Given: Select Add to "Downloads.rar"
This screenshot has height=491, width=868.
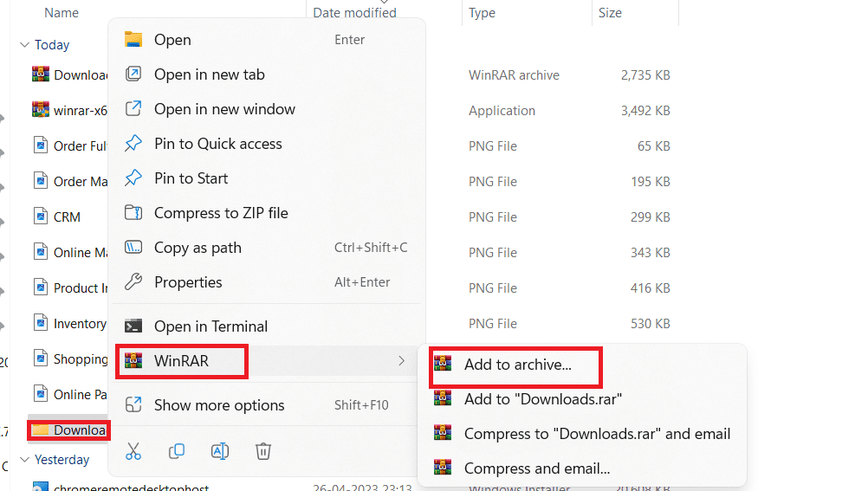Looking at the screenshot, I should [542, 399].
